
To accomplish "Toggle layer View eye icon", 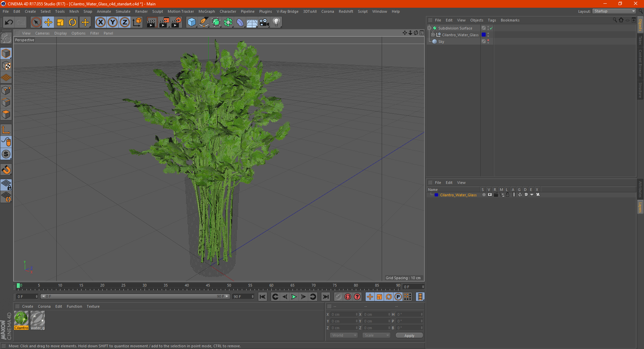I will [490, 195].
